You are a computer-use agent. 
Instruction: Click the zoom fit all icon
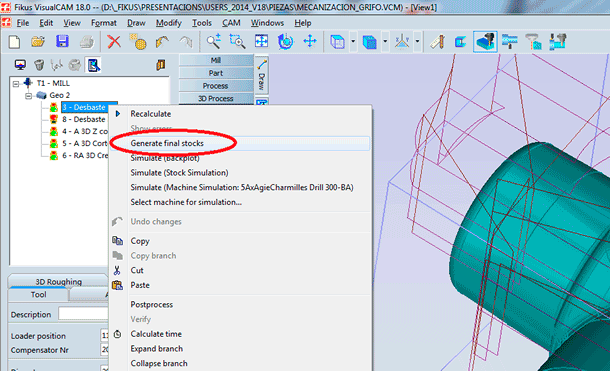(x=261, y=41)
